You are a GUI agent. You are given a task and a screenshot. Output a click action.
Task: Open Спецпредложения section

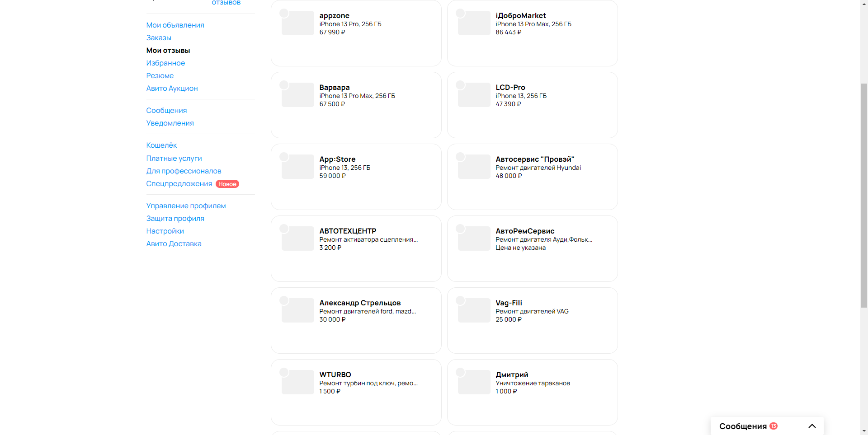(x=179, y=183)
